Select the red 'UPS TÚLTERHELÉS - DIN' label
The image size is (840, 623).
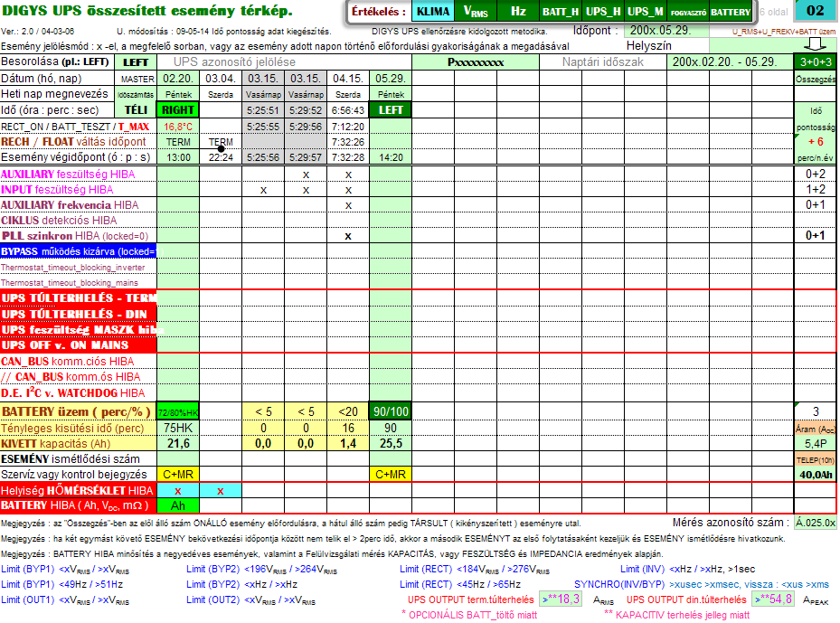(79, 314)
